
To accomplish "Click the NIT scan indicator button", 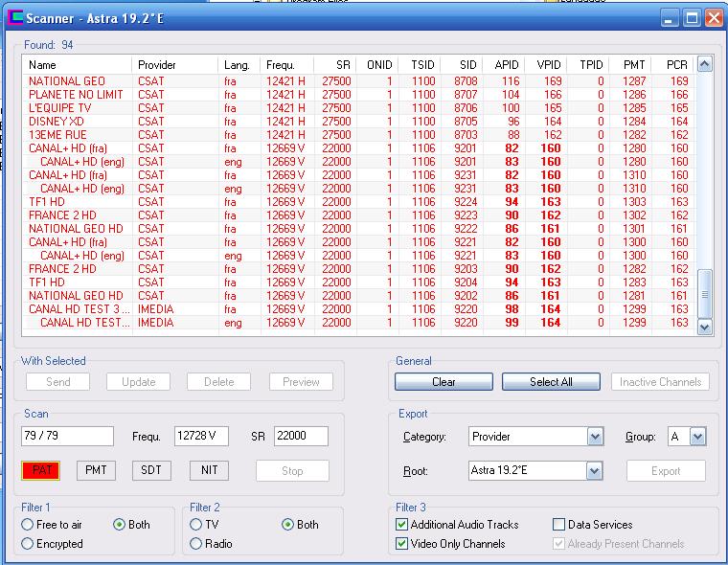I will pyautogui.click(x=209, y=470).
